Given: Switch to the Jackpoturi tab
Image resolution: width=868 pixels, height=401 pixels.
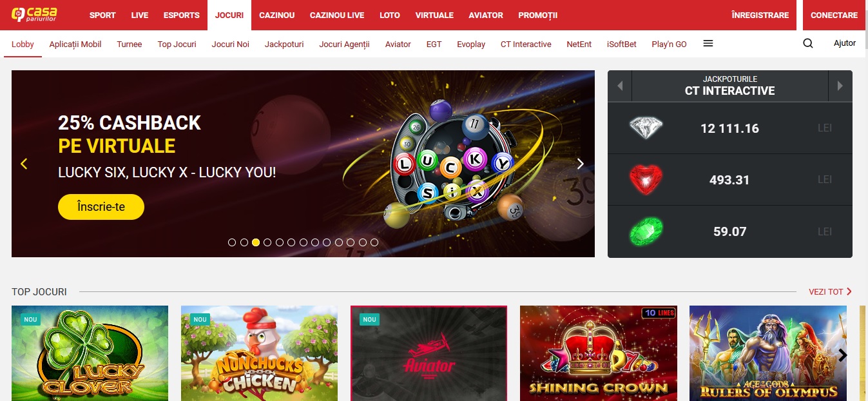Looking at the screenshot, I should coord(284,44).
